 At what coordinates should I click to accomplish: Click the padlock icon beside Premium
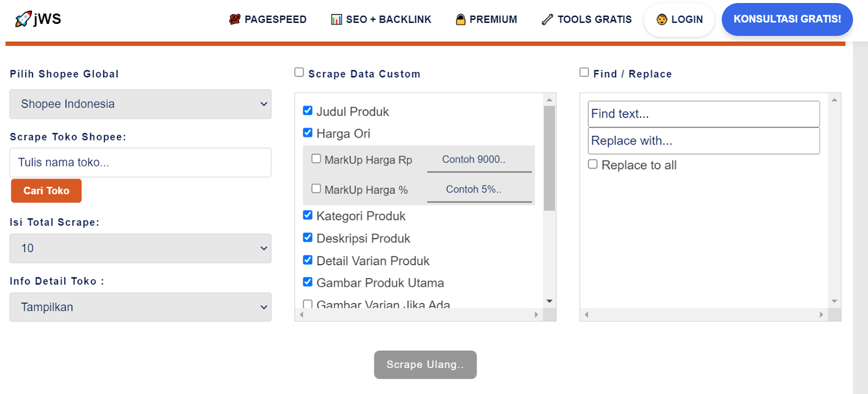pos(461,20)
